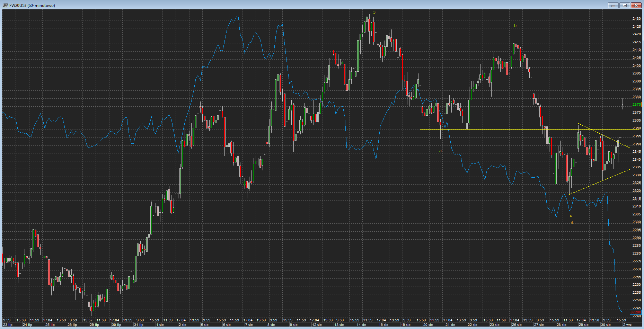This screenshot has height=329, width=644.
Task: Click the "1 sie" date label
Action: 160,325
